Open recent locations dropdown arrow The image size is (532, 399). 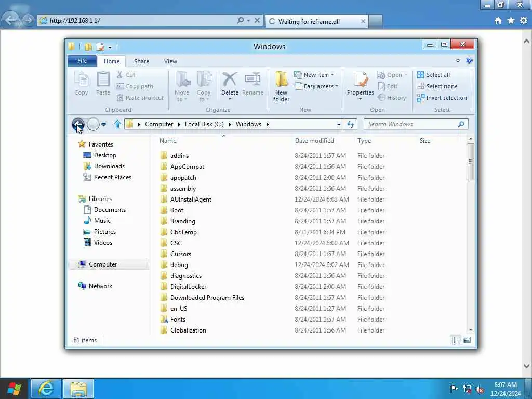pyautogui.click(x=103, y=125)
